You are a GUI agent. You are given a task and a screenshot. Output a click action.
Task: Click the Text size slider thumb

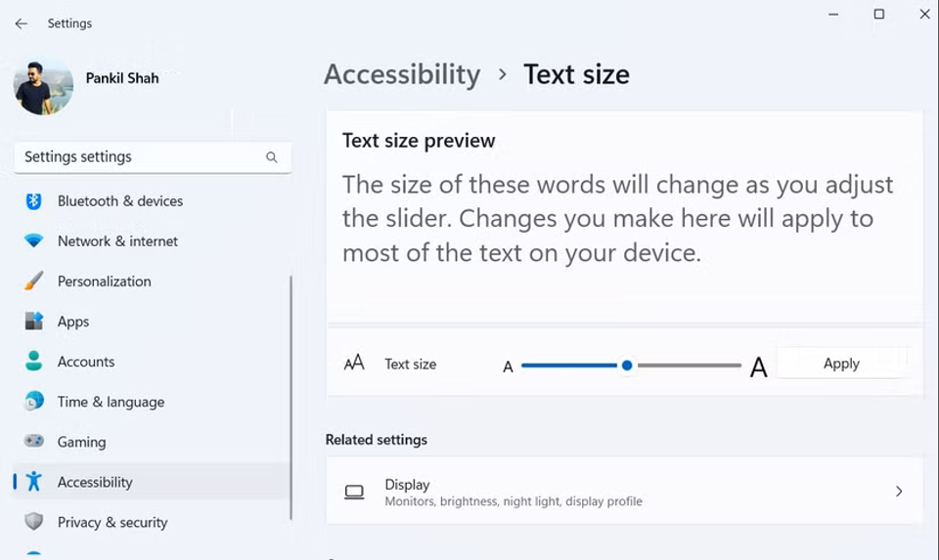point(627,366)
